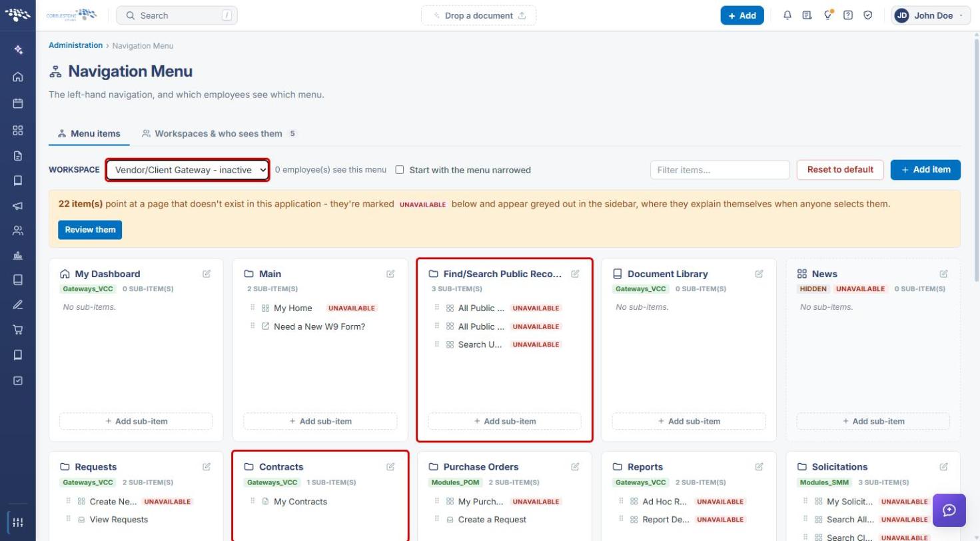Edit the My Dashboard card
The width and height of the screenshot is (980, 541).
click(x=207, y=274)
